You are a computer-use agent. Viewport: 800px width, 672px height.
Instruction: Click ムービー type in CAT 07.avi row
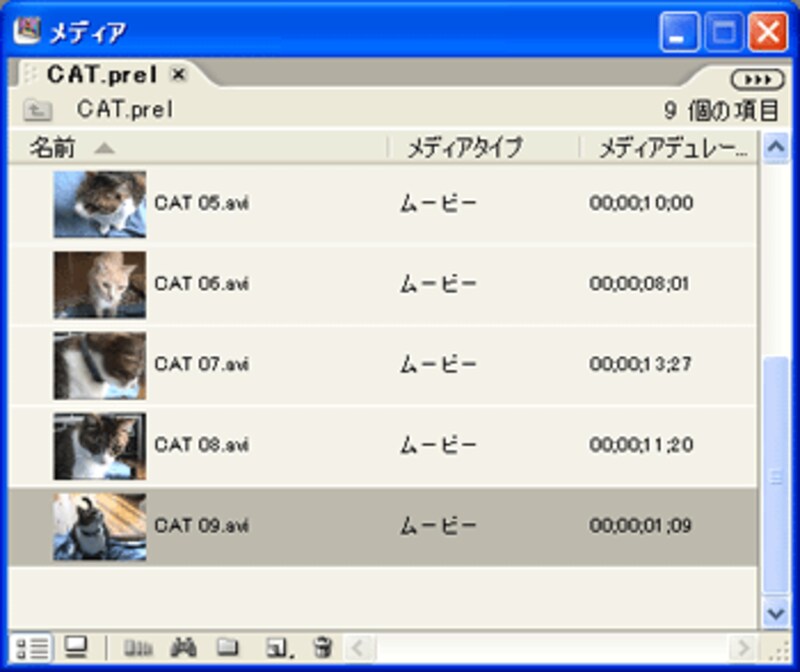coord(438,365)
